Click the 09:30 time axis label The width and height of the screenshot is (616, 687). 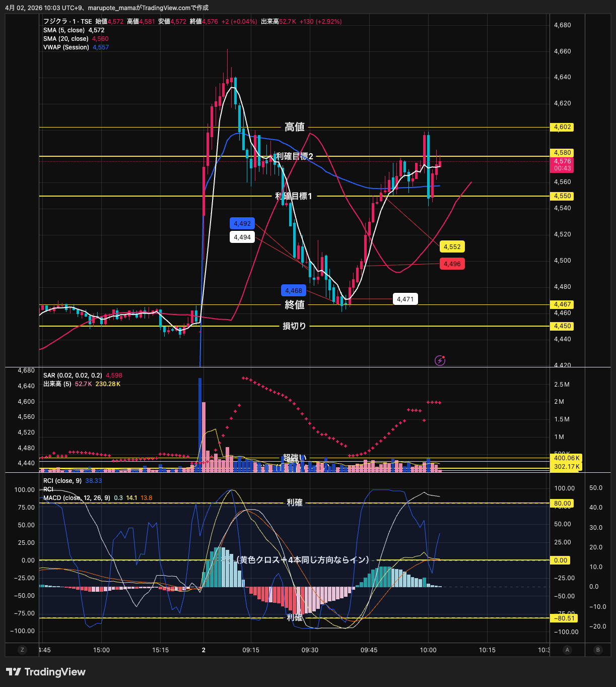pos(310,650)
